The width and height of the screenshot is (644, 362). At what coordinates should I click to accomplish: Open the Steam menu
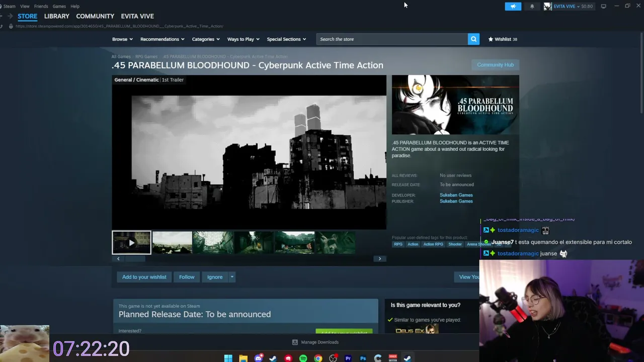tap(9, 6)
